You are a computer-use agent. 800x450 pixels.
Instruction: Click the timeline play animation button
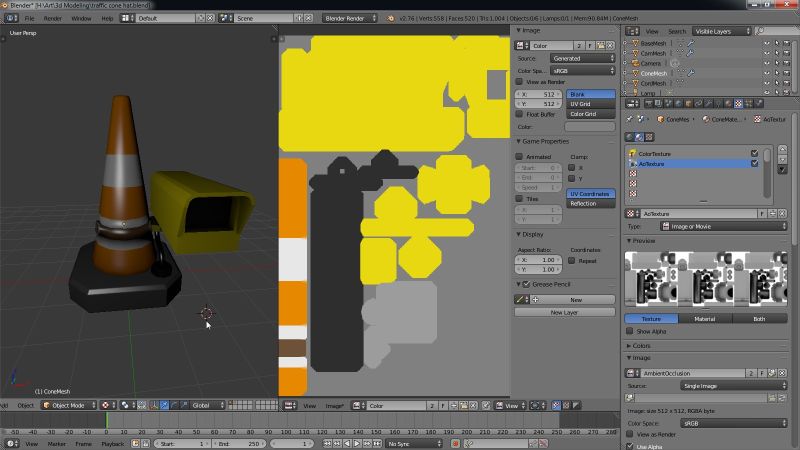pos(357,444)
